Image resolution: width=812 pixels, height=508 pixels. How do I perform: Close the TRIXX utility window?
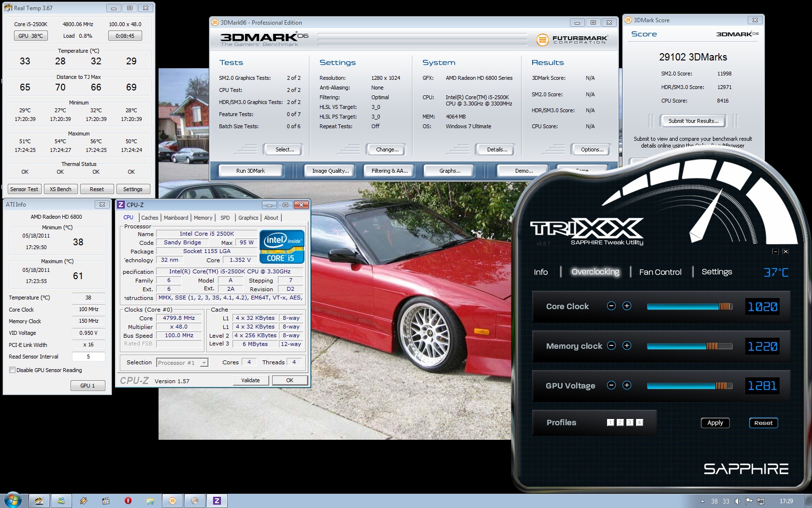[785, 252]
